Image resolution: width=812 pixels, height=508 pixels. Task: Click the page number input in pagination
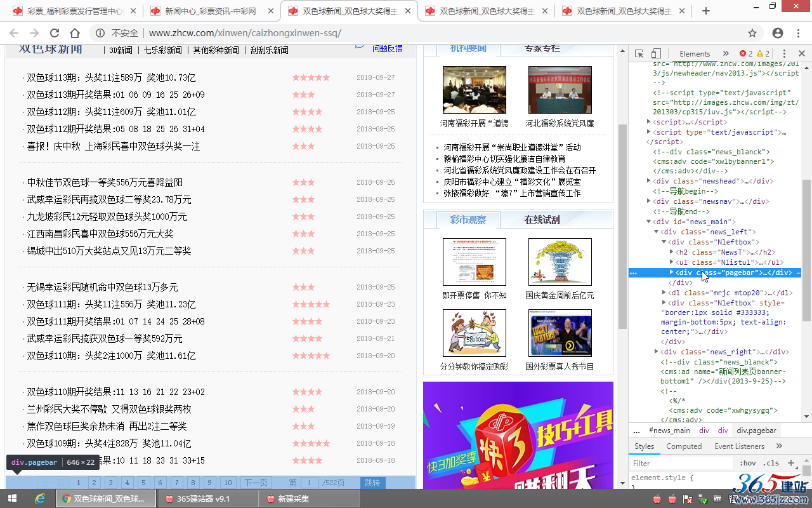pyautogui.click(x=310, y=483)
